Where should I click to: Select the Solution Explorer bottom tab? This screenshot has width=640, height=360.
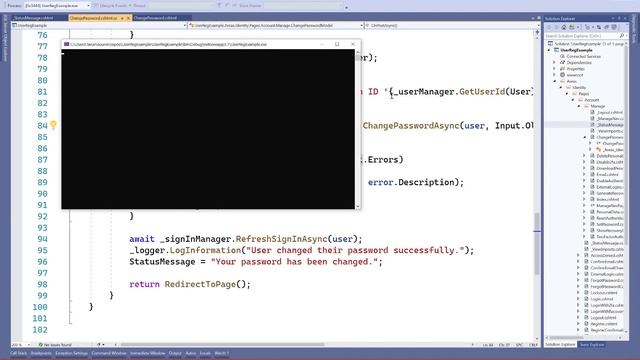point(560,345)
